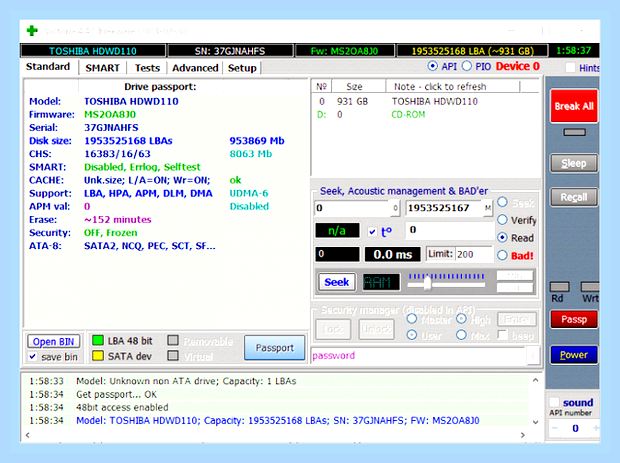Click the indicator lamp under Break All
The image size is (620, 463).
pyautogui.click(x=575, y=132)
